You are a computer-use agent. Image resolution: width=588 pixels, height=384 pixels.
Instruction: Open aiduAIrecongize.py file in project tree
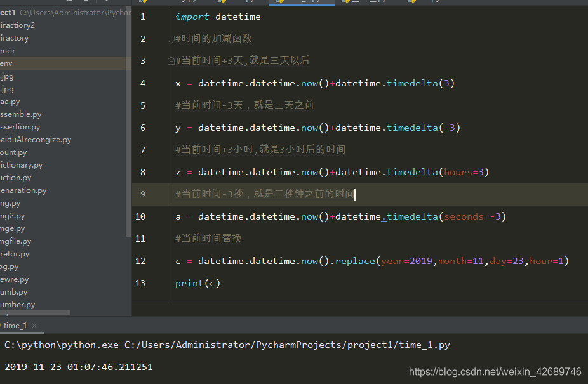[x=36, y=140]
